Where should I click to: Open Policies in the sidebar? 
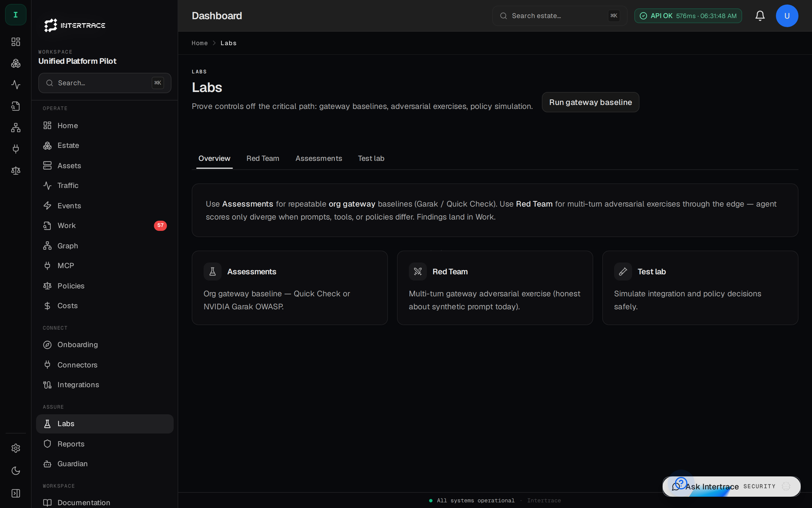pos(105,286)
